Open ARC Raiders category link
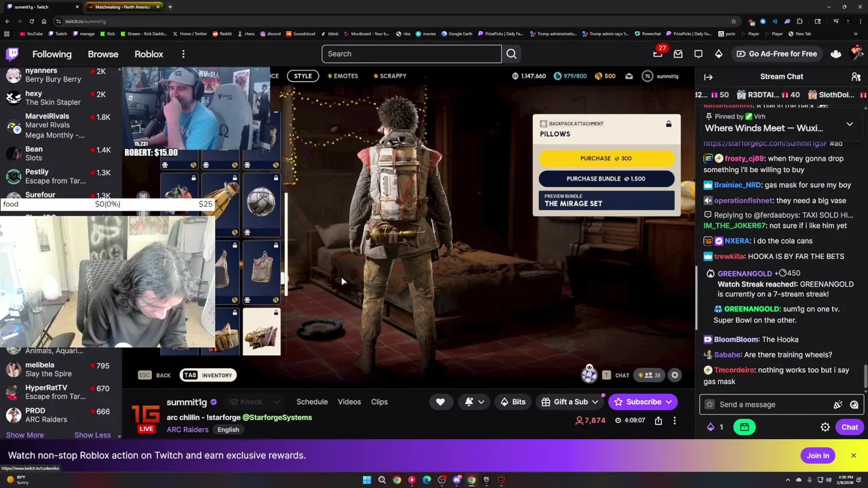The height and width of the screenshot is (488, 868). coord(187,430)
